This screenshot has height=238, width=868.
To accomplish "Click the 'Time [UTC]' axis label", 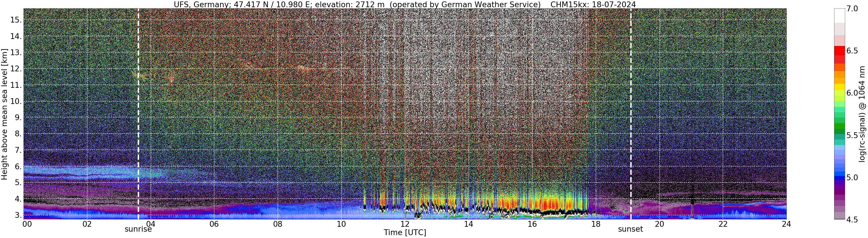I will tap(405, 233).
